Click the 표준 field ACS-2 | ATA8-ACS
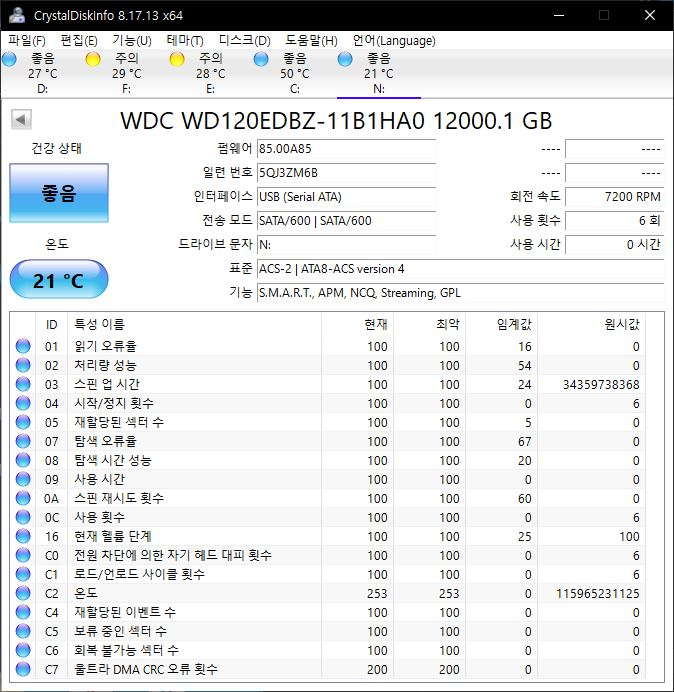 (x=460, y=269)
